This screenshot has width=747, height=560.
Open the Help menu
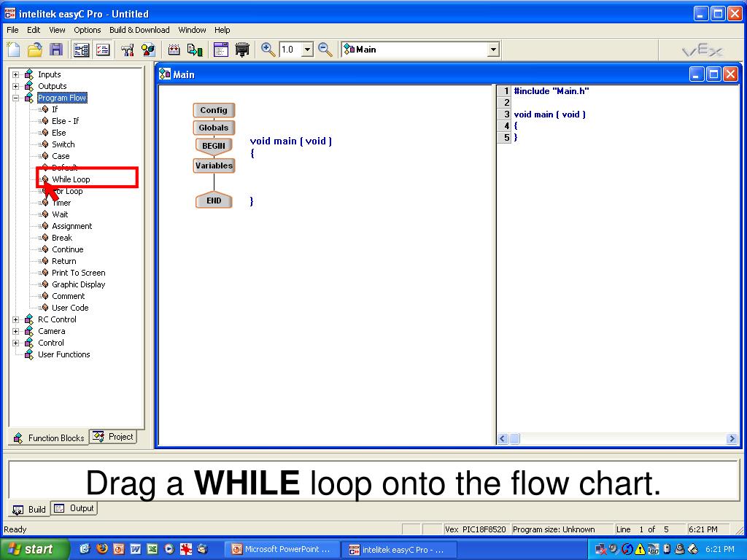(222, 30)
